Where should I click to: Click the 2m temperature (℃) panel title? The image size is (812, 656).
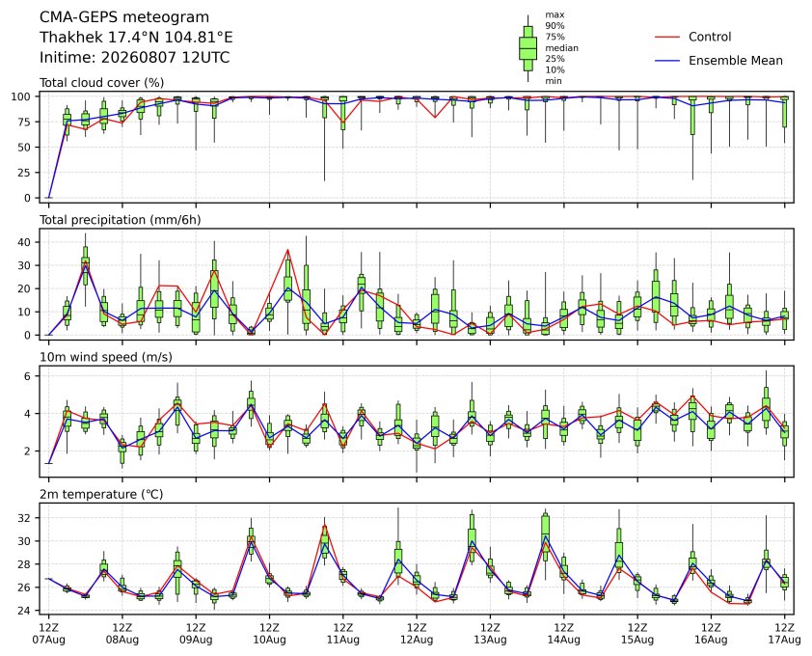pyautogui.click(x=101, y=494)
